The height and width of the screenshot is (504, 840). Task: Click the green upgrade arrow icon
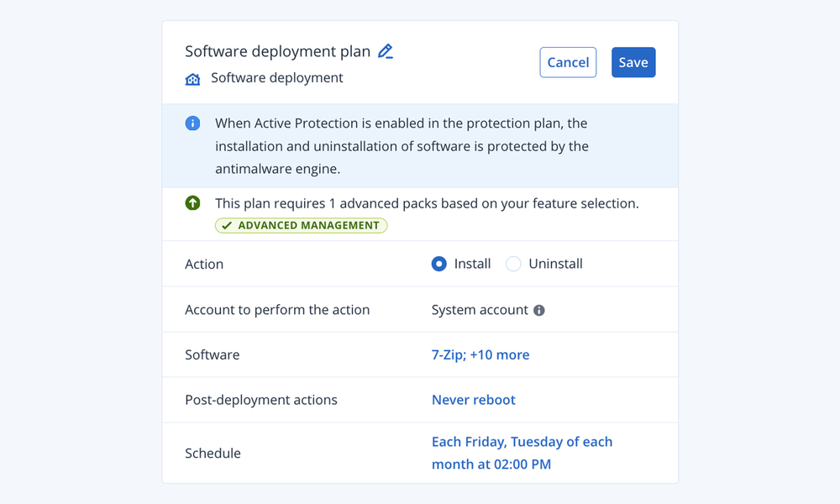point(193,203)
